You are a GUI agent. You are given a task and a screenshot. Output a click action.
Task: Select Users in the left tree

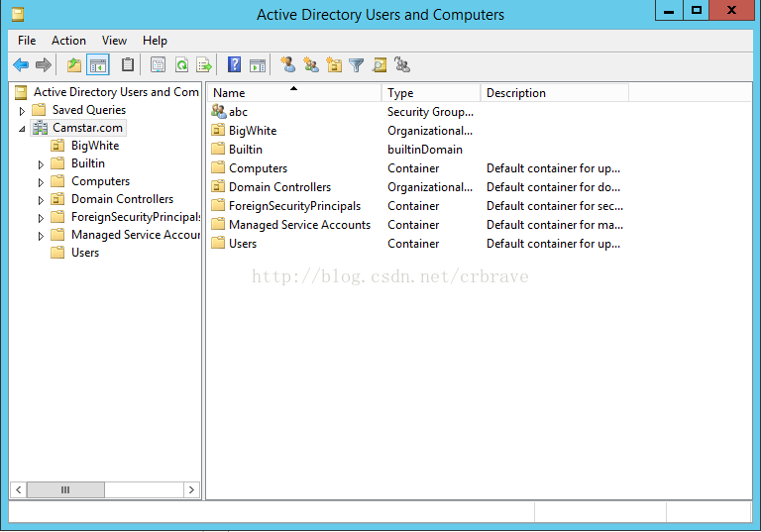[x=85, y=253]
